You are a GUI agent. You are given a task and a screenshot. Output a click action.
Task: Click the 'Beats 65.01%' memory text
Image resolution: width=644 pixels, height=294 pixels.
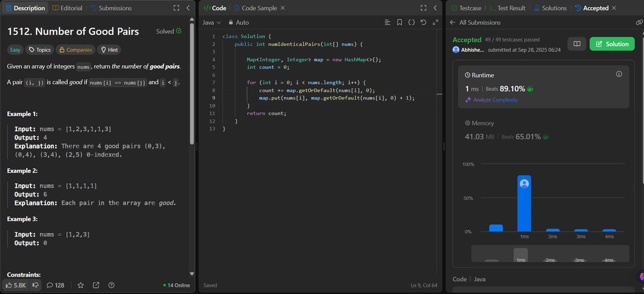[522, 137]
